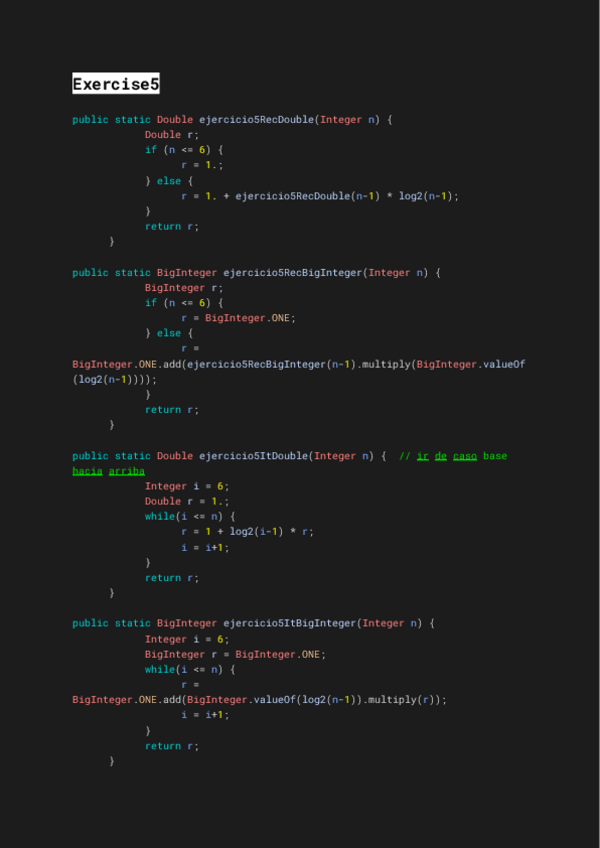Click the ejercicio5RecBigInteger method declaration name
Image resolution: width=600 pixels, height=848 pixels.
[293, 273]
